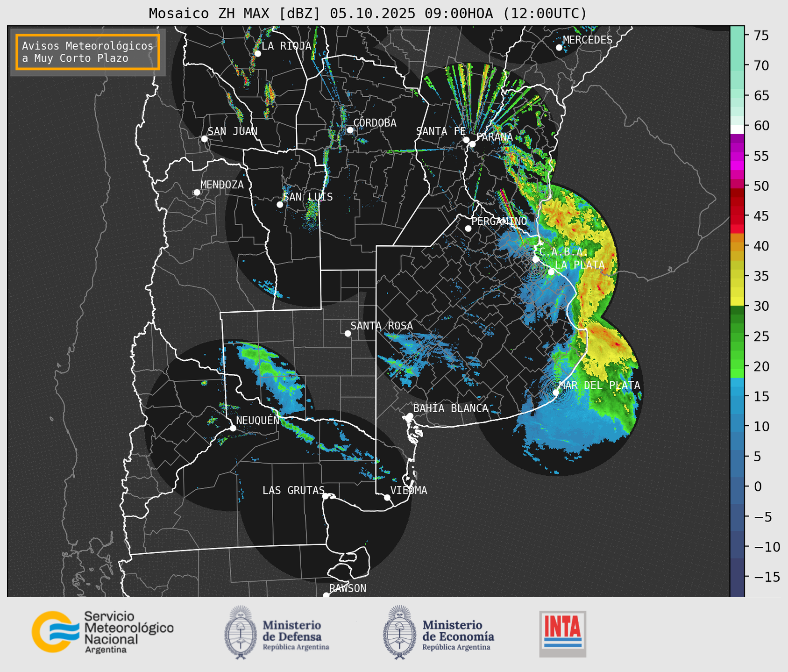Click the '50' colorbar tick label
Viewport: 788px width, 672px height.
pos(761,186)
